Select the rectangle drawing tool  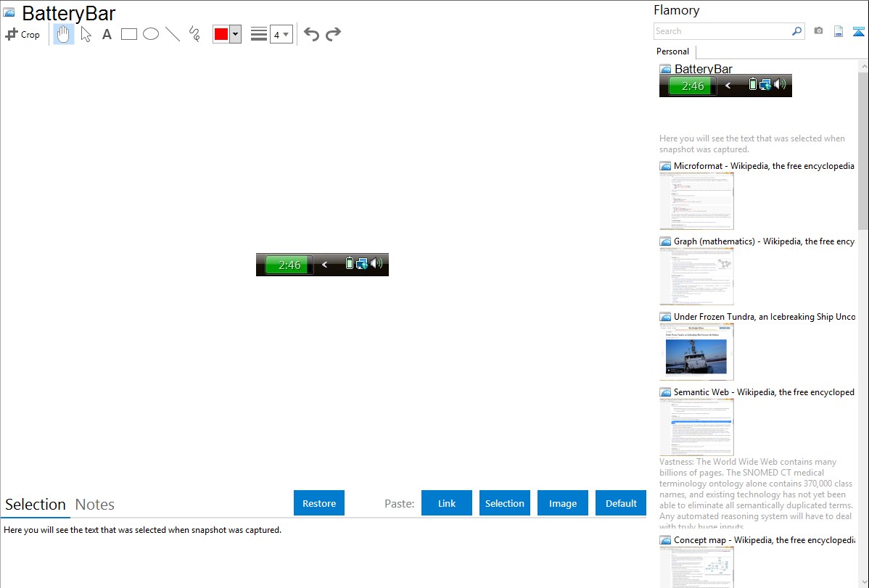[128, 34]
